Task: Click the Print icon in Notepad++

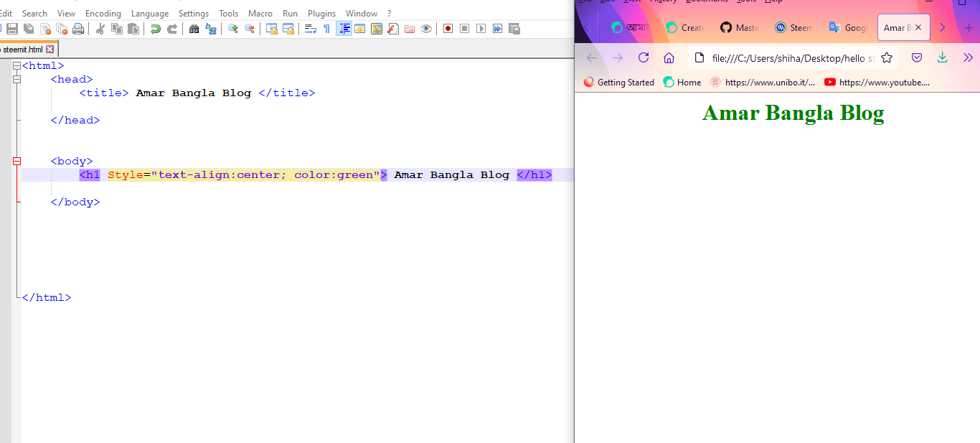Action: (78, 29)
